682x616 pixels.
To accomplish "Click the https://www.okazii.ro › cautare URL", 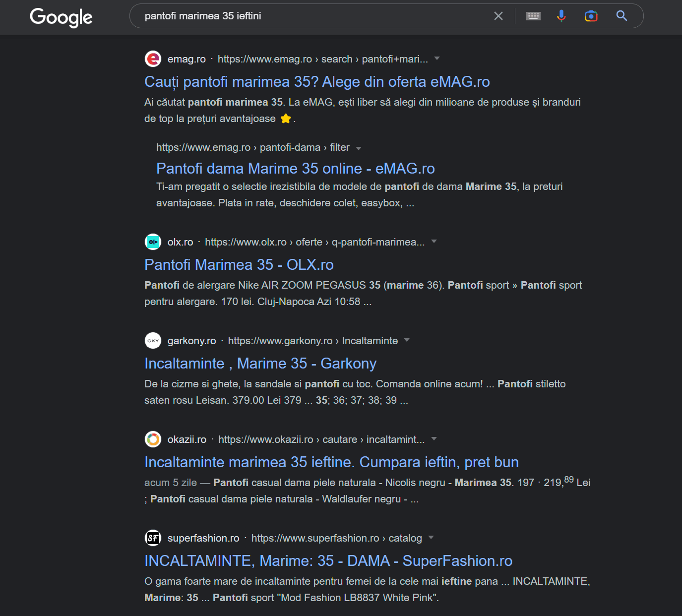I will 321,439.
